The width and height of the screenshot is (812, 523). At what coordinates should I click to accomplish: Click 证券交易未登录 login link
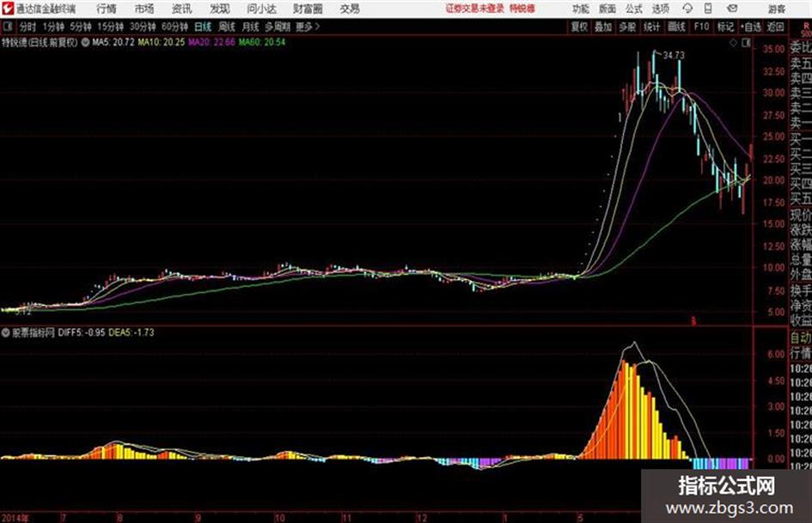coord(475,9)
